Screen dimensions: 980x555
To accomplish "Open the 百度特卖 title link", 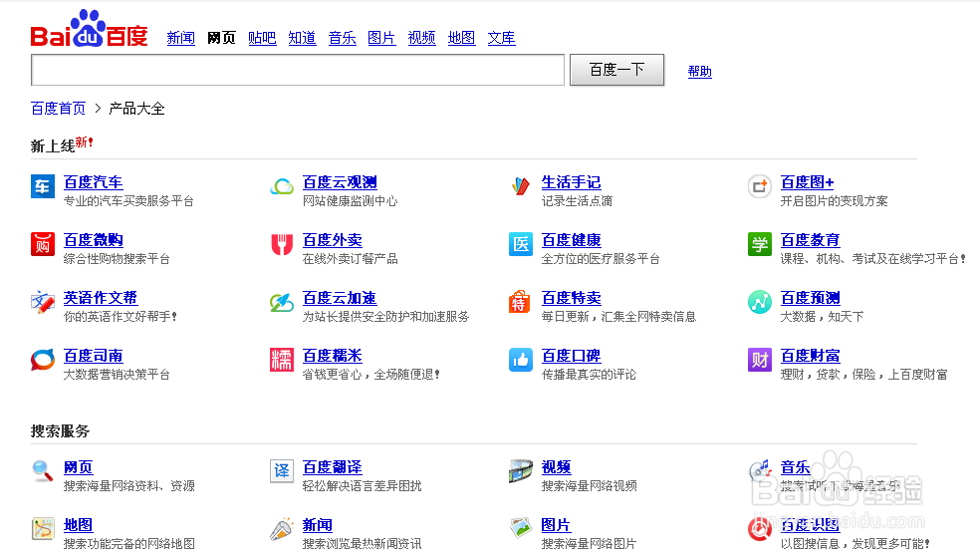I will (571, 298).
